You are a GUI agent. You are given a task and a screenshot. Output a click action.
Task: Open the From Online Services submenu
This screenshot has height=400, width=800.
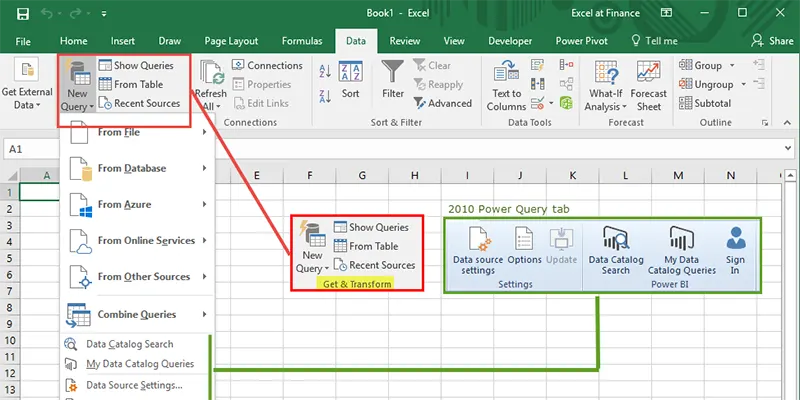(x=137, y=240)
